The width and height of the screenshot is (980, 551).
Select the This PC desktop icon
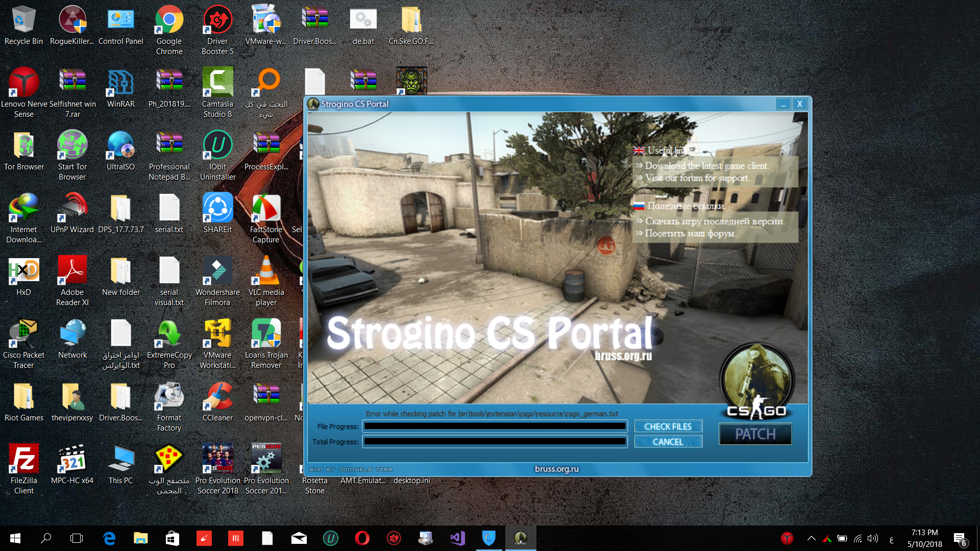[120, 465]
